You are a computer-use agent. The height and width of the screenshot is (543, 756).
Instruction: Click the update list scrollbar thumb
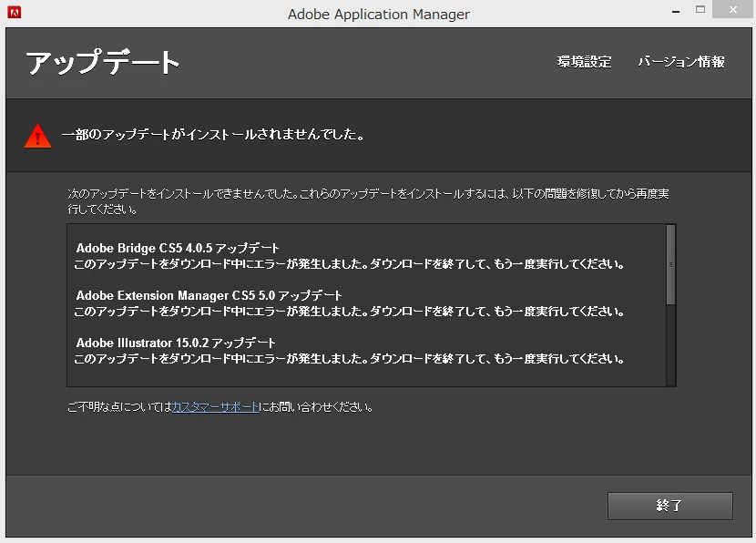click(670, 265)
